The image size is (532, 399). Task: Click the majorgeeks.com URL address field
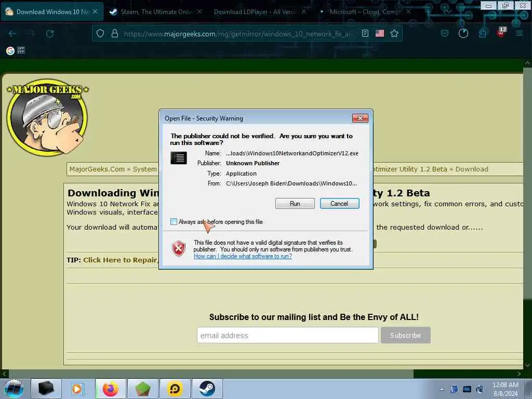click(237, 34)
